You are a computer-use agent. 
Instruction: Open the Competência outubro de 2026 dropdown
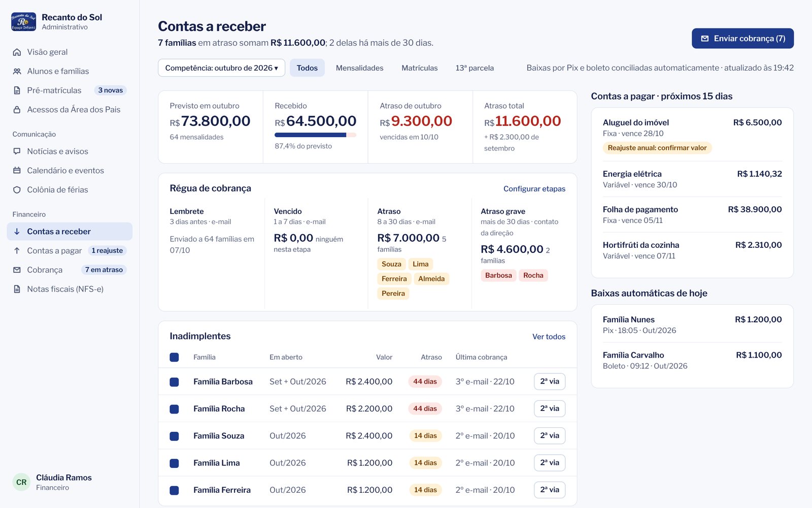click(x=221, y=68)
